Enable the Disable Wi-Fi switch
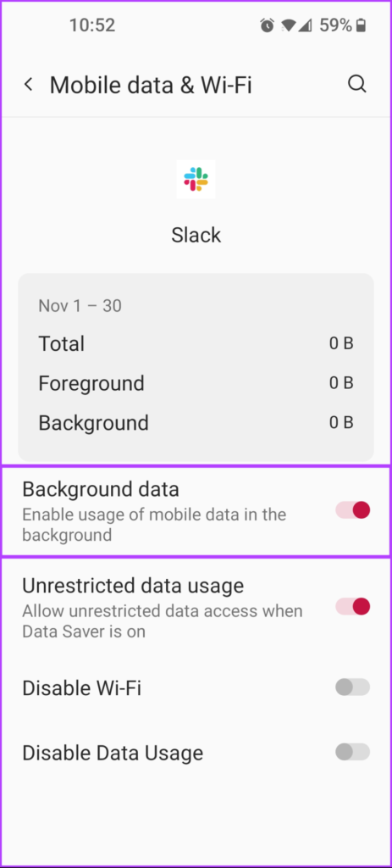Image resolution: width=392 pixels, height=868 pixels. point(352,687)
